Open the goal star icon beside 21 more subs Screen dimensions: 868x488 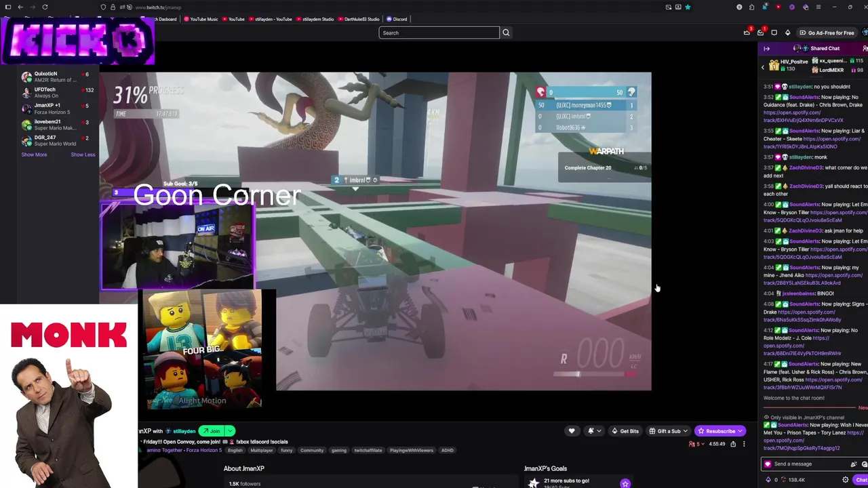click(x=625, y=483)
